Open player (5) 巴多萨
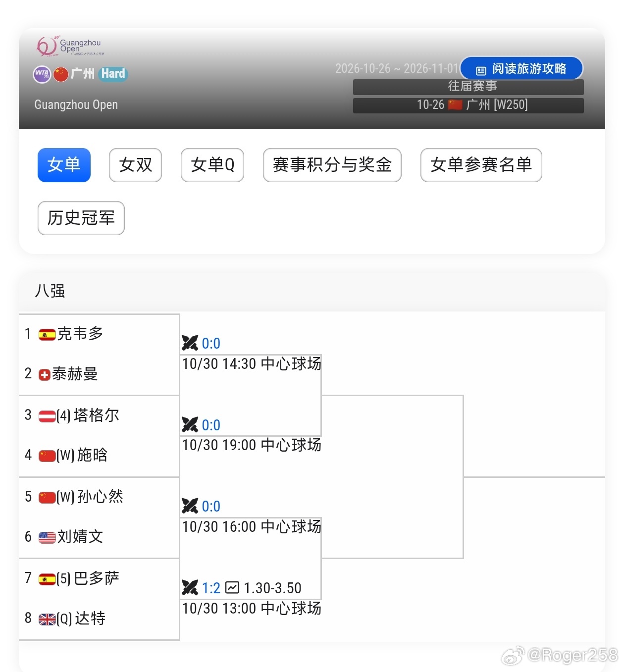The height and width of the screenshot is (672, 624). click(x=88, y=578)
